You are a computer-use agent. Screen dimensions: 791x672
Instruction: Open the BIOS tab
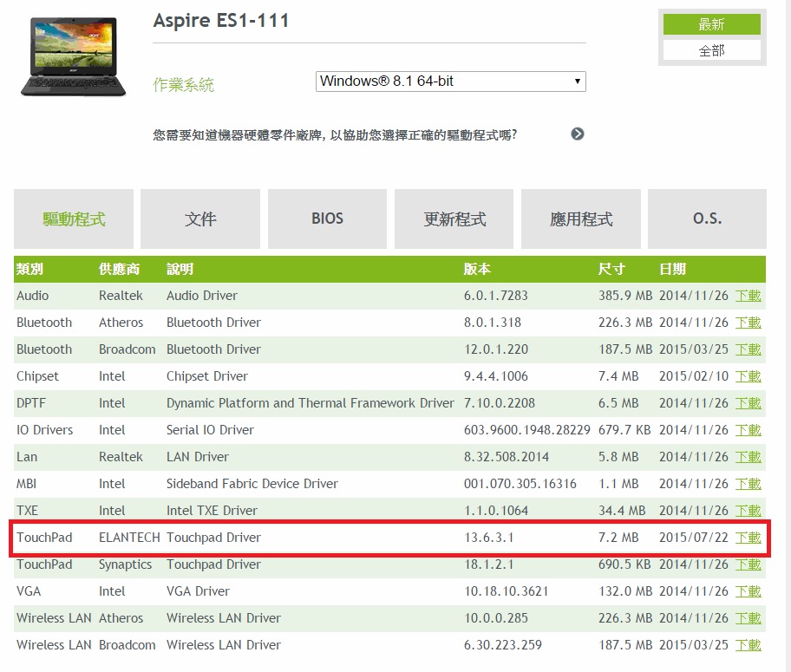point(327,219)
